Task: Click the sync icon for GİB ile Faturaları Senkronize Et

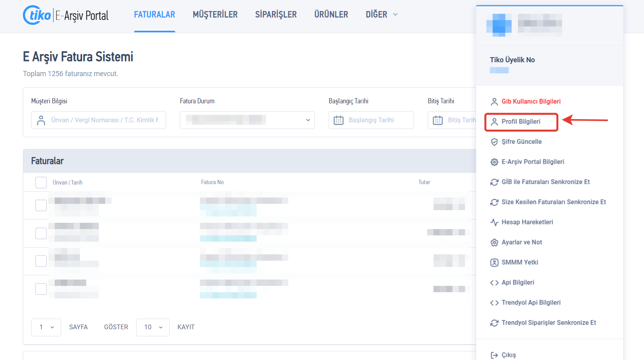Action: (x=494, y=182)
